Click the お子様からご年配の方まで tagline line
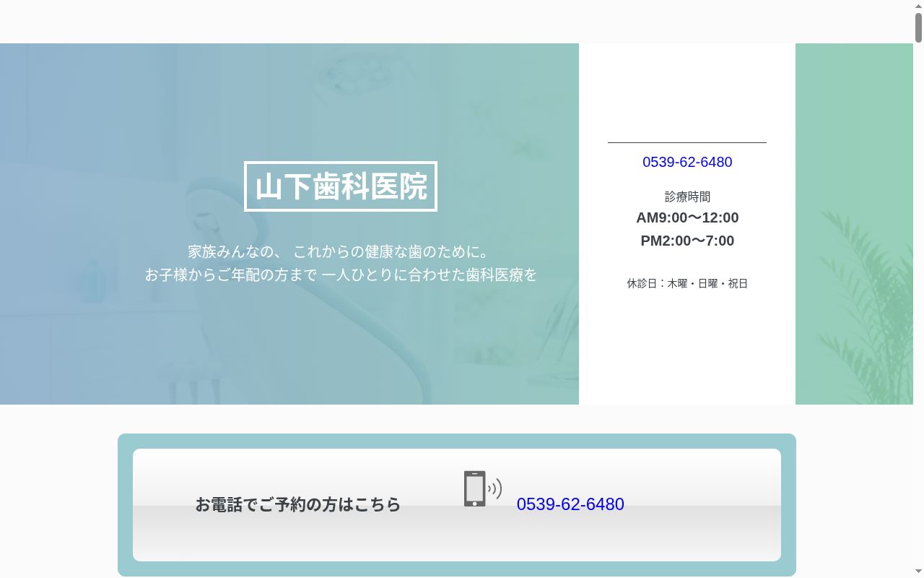This screenshot has width=924, height=578. pos(341,275)
